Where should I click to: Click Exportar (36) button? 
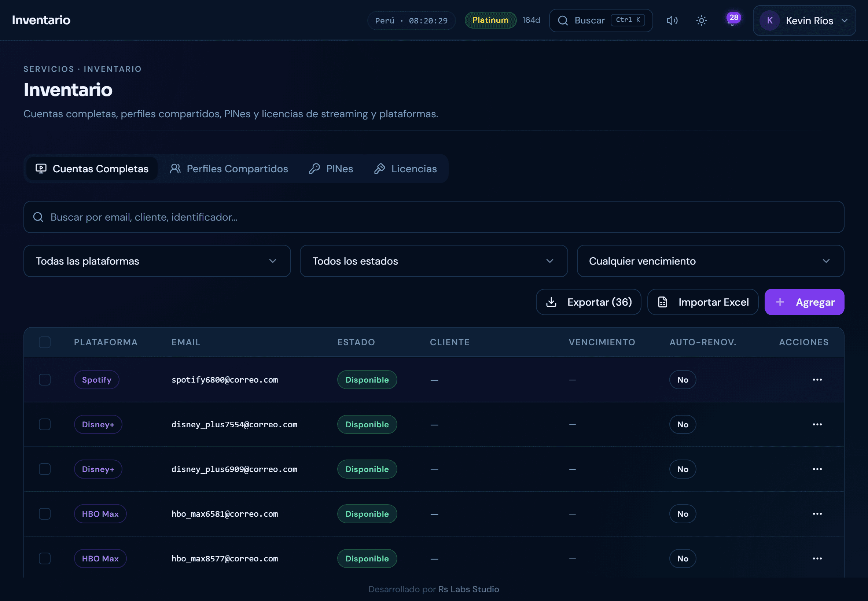click(x=588, y=302)
